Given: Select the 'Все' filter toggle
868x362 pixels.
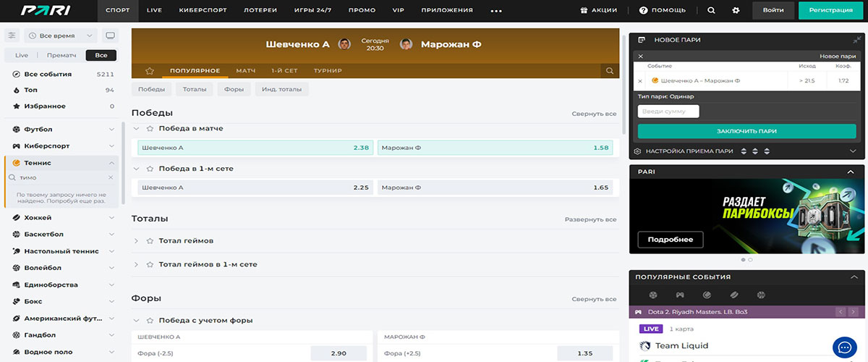Looking at the screenshot, I should [x=101, y=55].
